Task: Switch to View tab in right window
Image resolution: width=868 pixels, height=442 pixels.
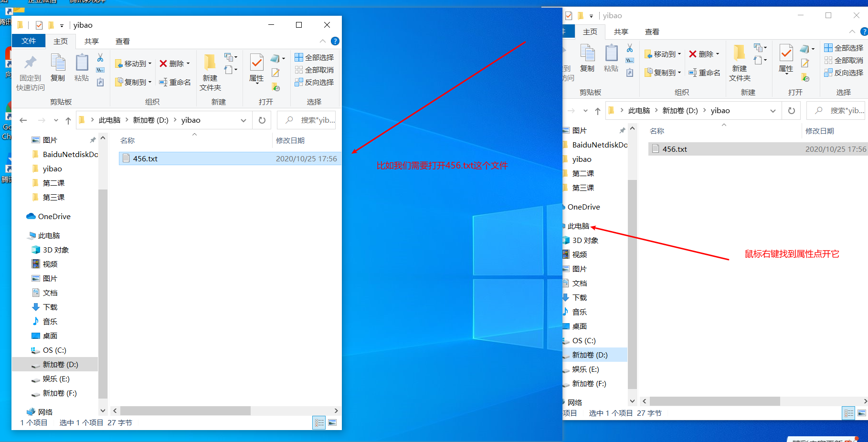Action: click(x=652, y=32)
